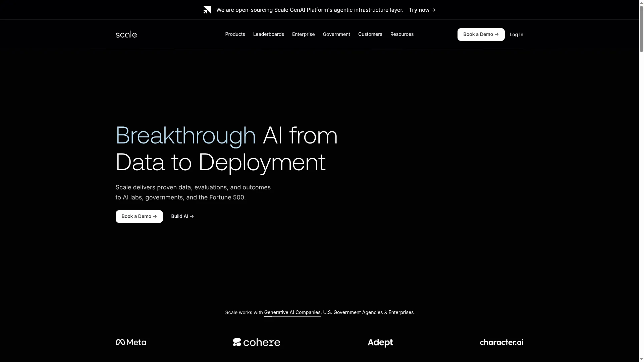Image resolution: width=644 pixels, height=362 pixels.
Task: Click the Scale icon in the announcement banner
Action: (207, 10)
